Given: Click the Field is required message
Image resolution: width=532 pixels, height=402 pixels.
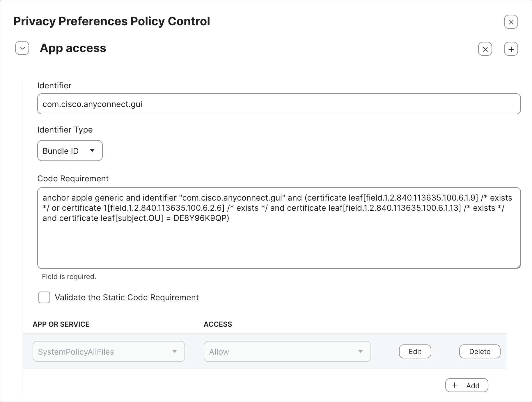Looking at the screenshot, I should pos(69,276).
